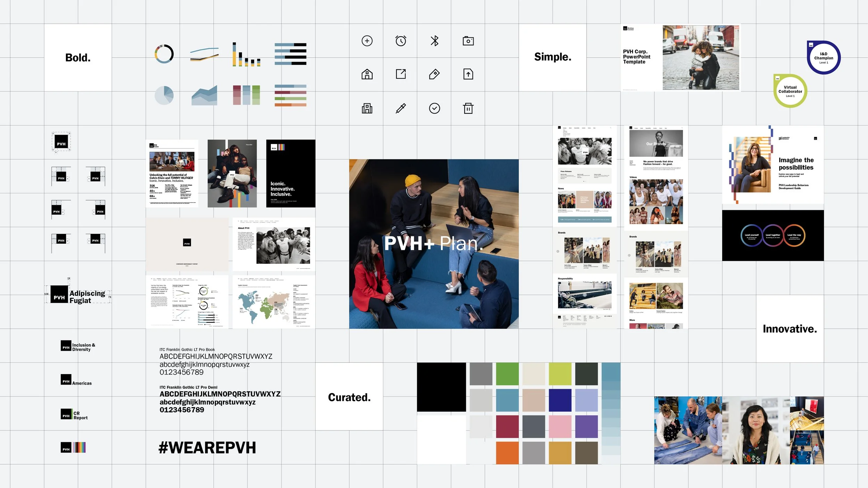868x488 pixels.
Task: Click the open-external-link icon
Action: point(401,74)
